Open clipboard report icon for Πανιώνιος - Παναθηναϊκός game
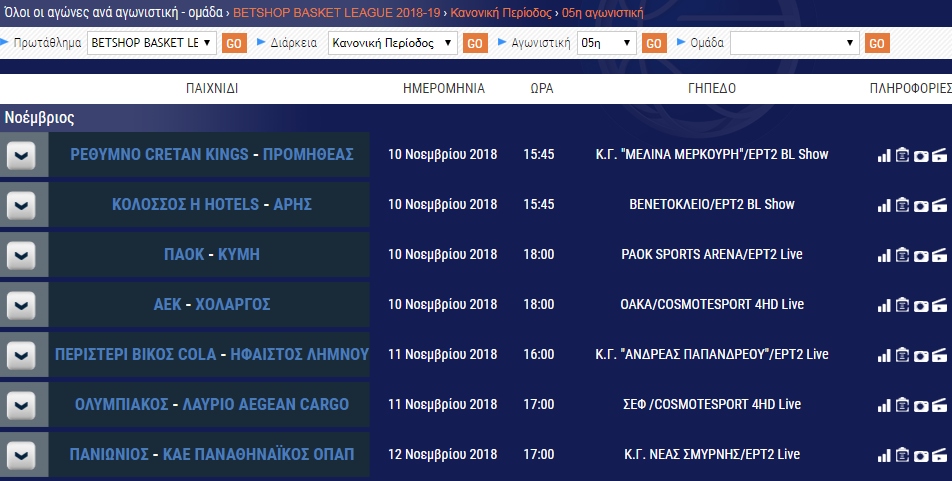The width and height of the screenshot is (952, 481). [902, 455]
